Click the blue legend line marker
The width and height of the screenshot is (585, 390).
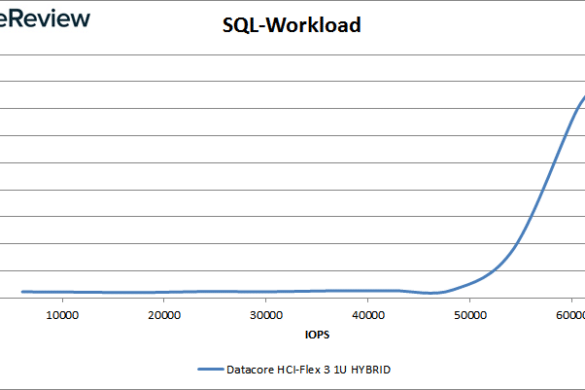click(x=210, y=369)
